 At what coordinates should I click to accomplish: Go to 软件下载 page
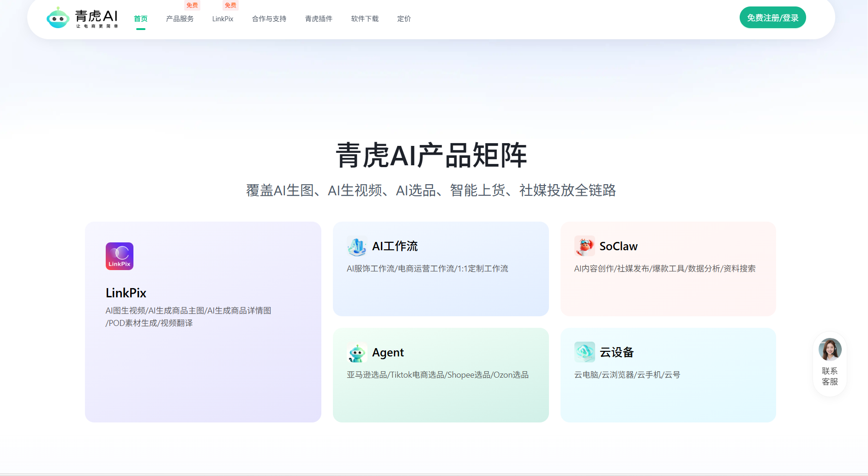365,19
